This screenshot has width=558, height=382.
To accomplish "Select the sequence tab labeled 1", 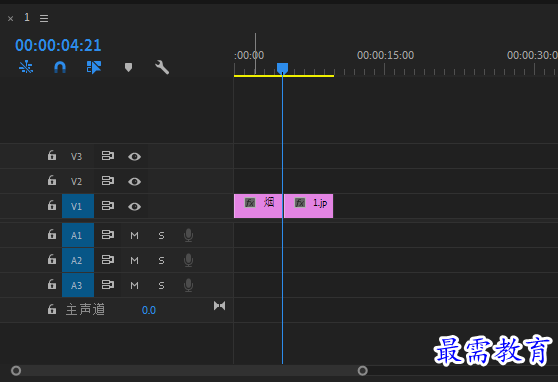I will 27,17.
